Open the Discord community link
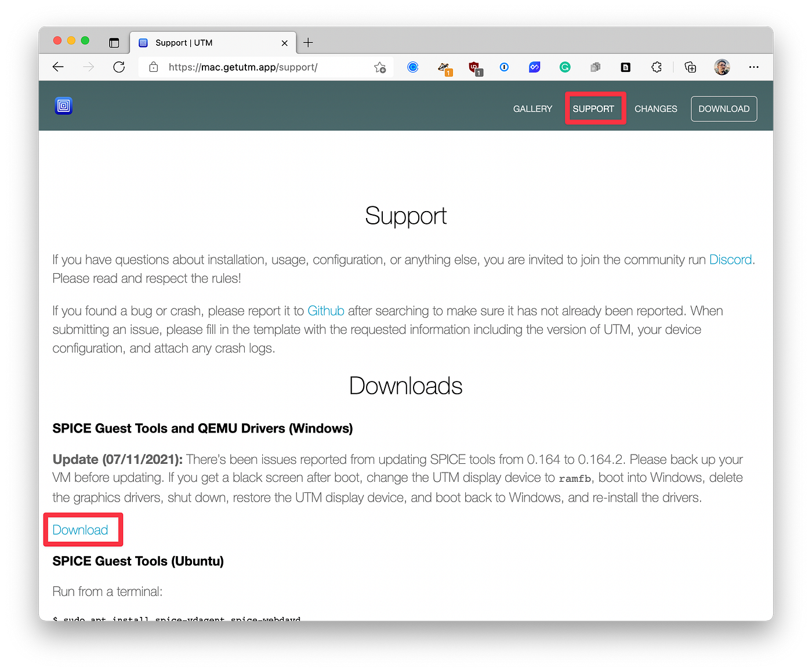 point(730,260)
